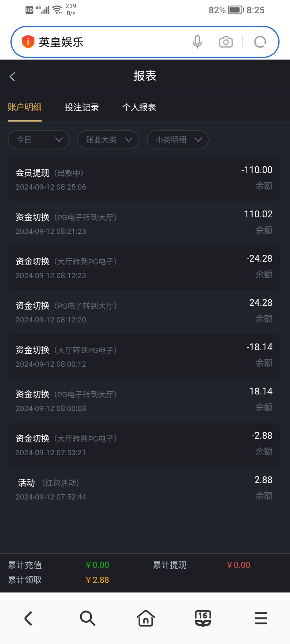Switch to the 投注记录 tab
Screen dimensions: 290x644
coord(82,107)
